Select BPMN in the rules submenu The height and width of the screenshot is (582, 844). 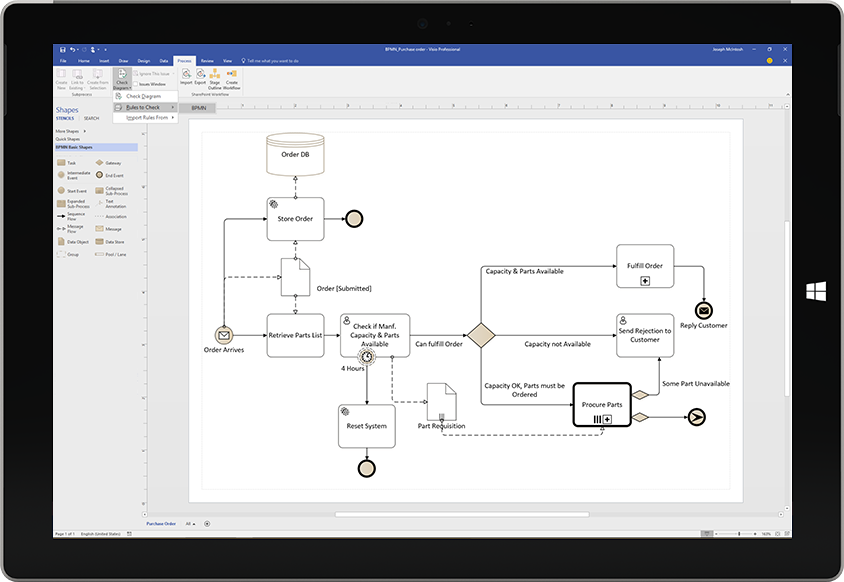(x=198, y=107)
